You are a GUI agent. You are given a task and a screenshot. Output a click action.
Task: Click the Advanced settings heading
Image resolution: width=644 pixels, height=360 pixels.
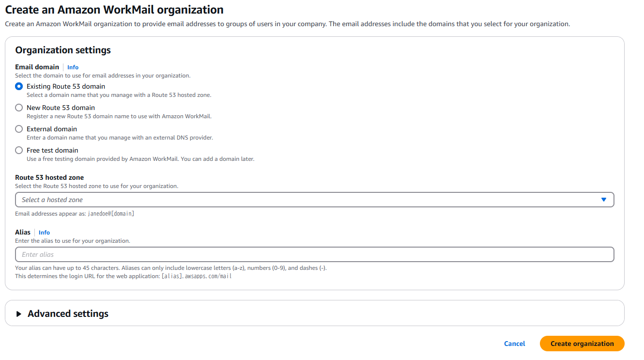click(68, 313)
